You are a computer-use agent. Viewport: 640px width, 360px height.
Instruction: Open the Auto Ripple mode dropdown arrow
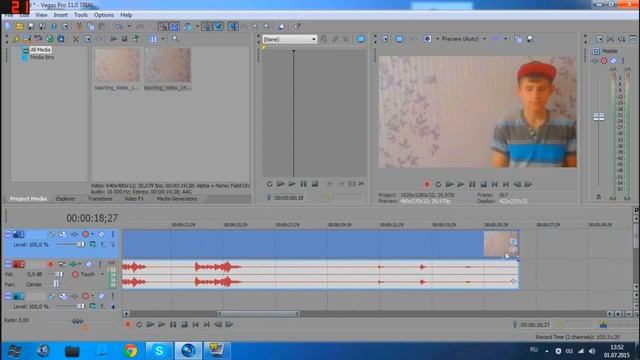tap(198, 27)
